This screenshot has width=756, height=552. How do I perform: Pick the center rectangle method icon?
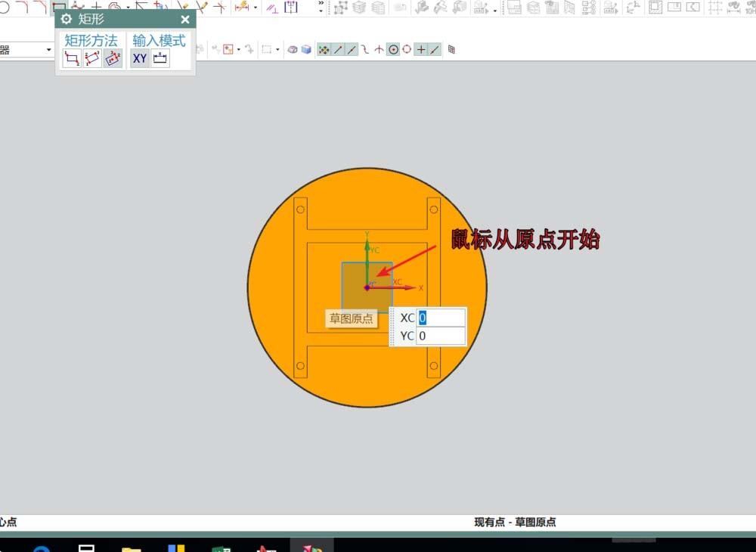tap(113, 58)
